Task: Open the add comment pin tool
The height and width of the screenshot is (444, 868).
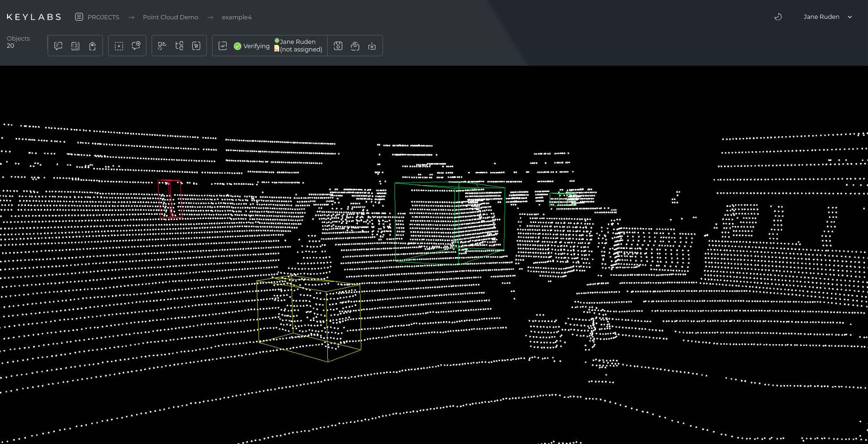Action: click(136, 45)
